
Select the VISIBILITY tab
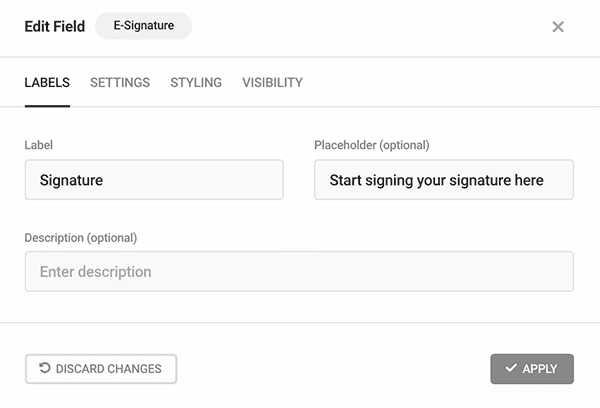pos(272,83)
